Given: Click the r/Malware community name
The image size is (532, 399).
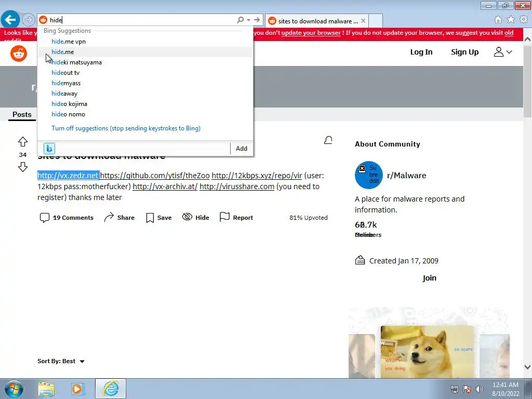Looking at the screenshot, I should [406, 176].
